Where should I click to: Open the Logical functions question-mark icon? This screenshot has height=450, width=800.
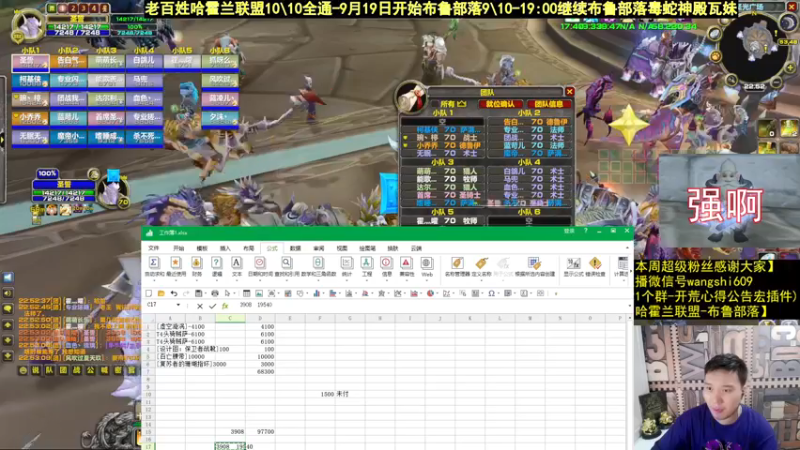click(216, 263)
